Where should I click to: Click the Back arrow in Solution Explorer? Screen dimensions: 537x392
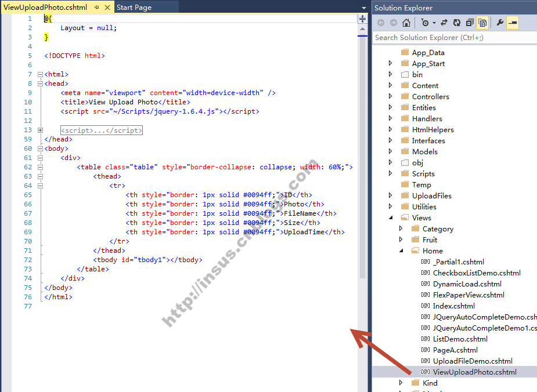380,23
